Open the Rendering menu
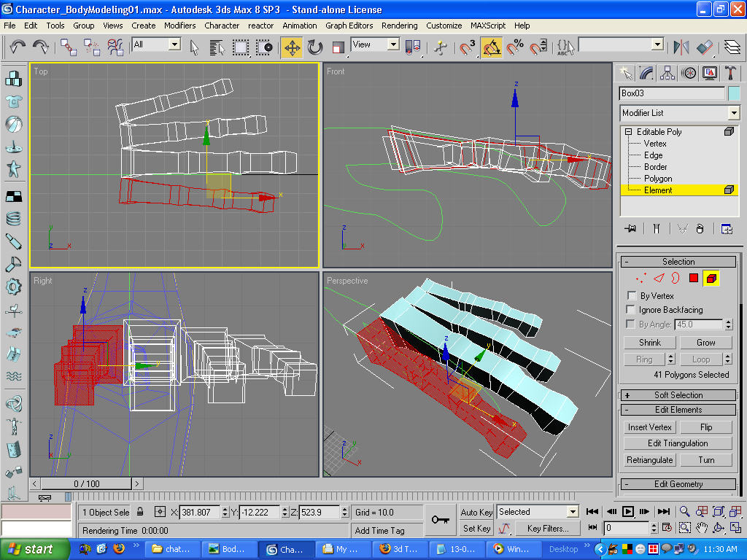The image size is (747, 560). point(399,26)
